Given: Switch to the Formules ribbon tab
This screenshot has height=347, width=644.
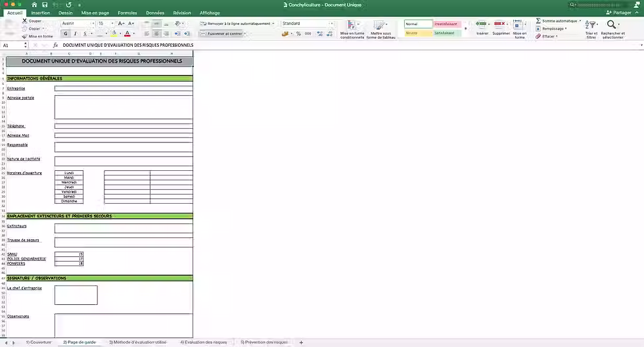Looking at the screenshot, I should pos(127,12).
